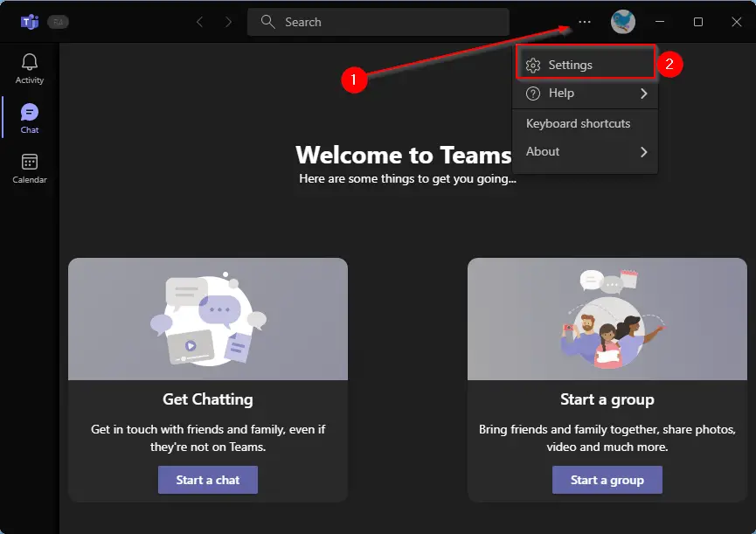756x534 pixels.
Task: Click the Get Chatting illustration
Action: pos(208,319)
